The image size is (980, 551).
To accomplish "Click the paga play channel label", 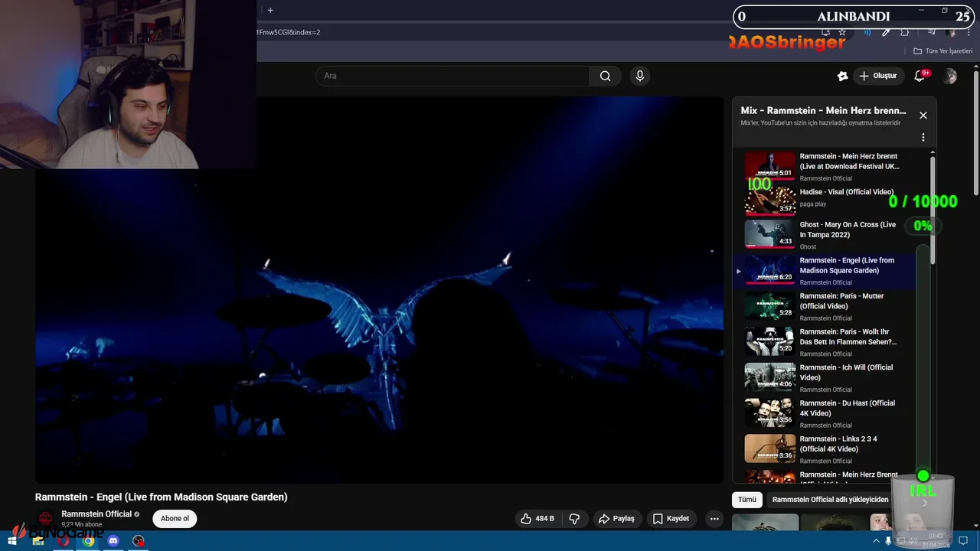I will coord(813,204).
